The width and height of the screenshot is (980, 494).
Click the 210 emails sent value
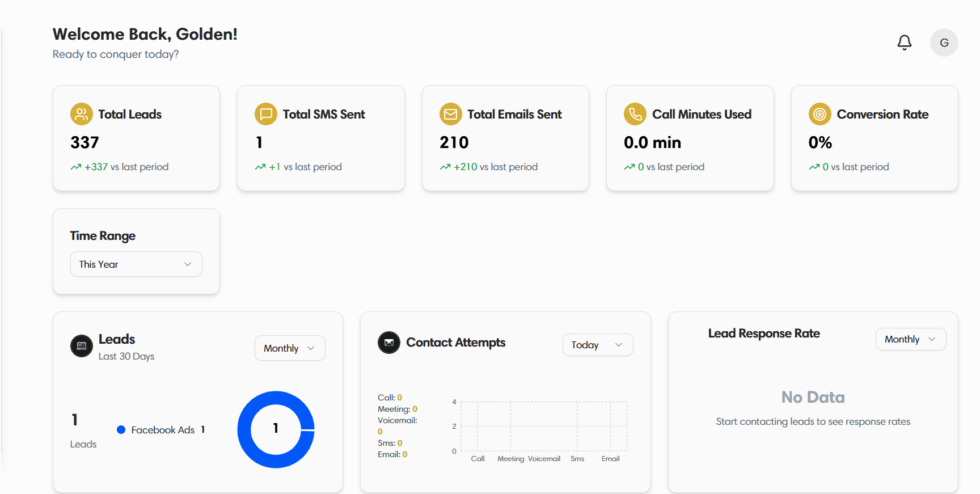(454, 142)
